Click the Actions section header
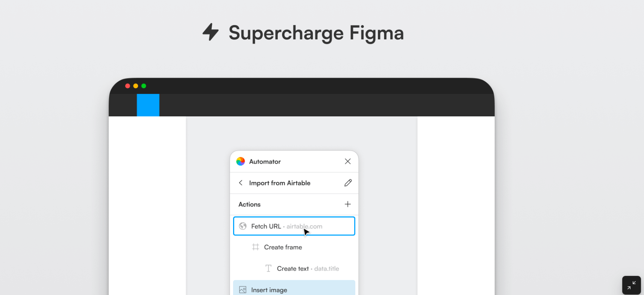 [250, 205]
